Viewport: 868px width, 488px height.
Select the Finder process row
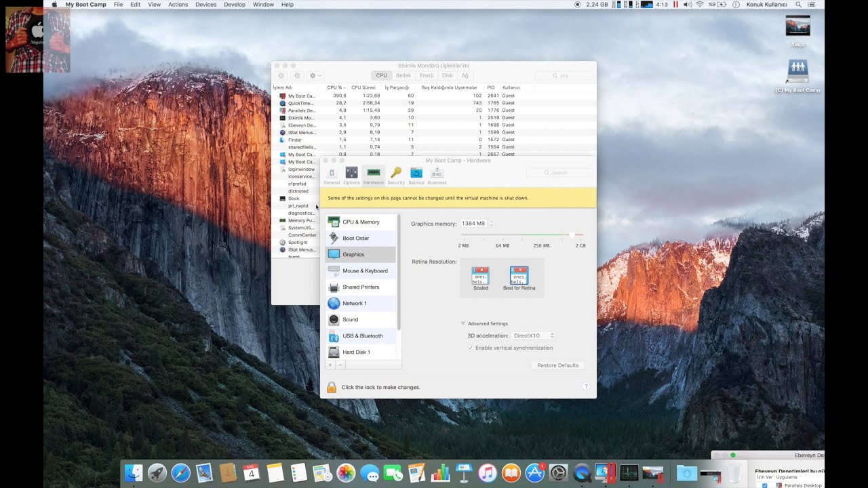click(434, 140)
